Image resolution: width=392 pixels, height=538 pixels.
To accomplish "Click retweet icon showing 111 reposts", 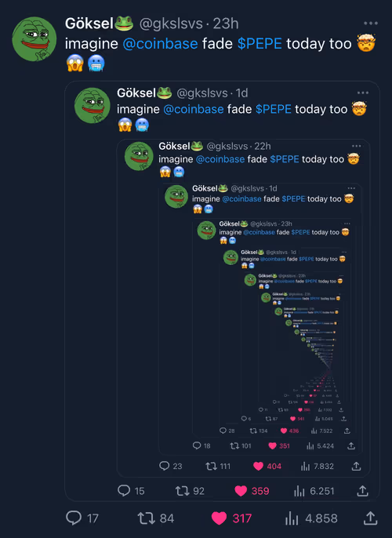I will point(211,466).
